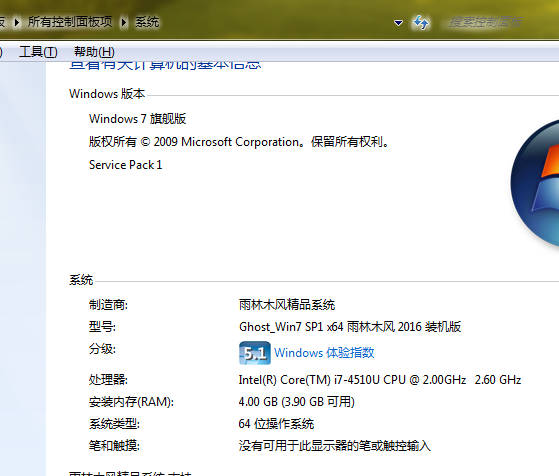Click the manufacturer value 雨林木风精品系统
Image resolution: width=559 pixels, height=476 pixels.
pos(287,305)
